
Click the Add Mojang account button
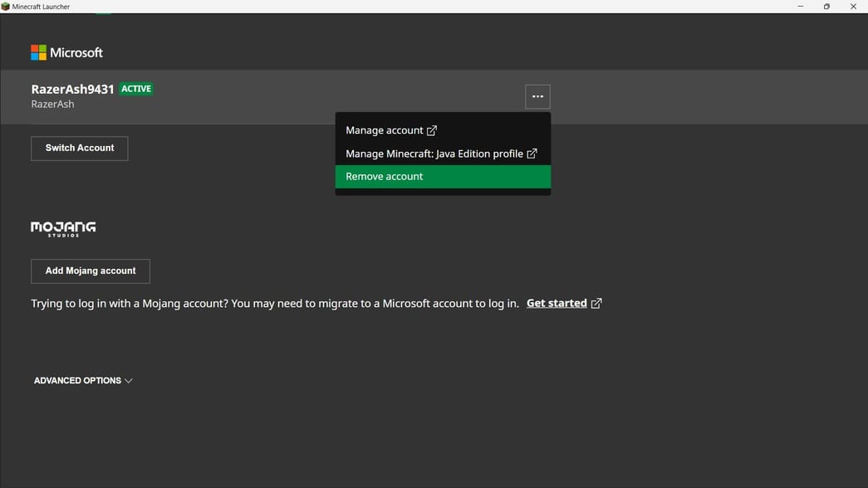90,271
